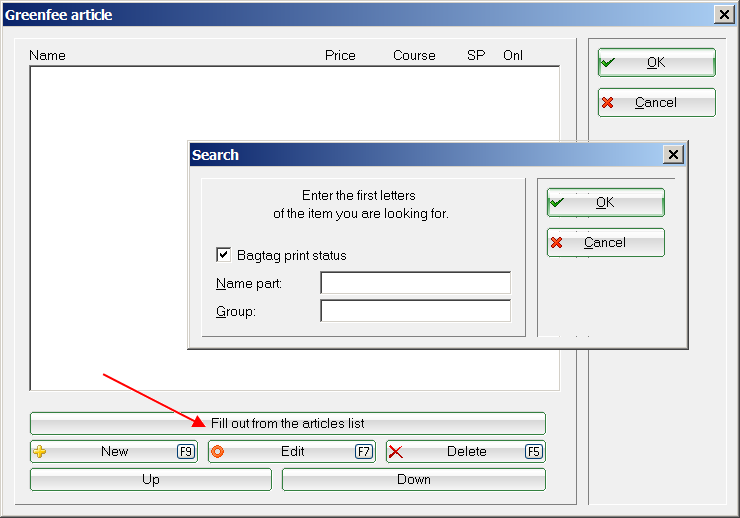The height and width of the screenshot is (518, 740).
Task: Click the red cross Delete icon
Action: [x=396, y=452]
